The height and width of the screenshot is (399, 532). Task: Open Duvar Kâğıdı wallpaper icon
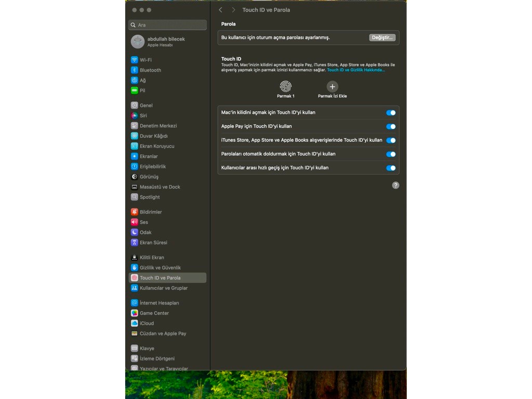(135, 136)
